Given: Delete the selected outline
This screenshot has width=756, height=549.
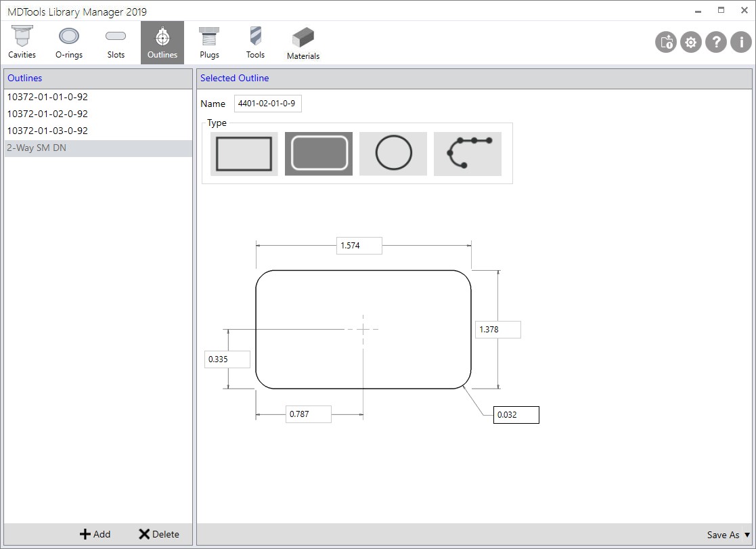Looking at the screenshot, I should [160, 534].
